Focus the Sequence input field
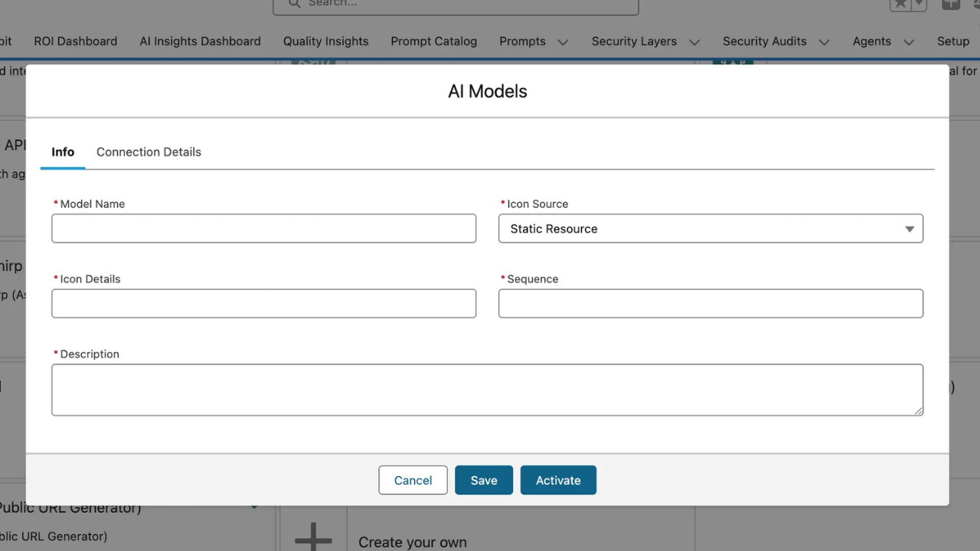980x551 pixels. [710, 304]
